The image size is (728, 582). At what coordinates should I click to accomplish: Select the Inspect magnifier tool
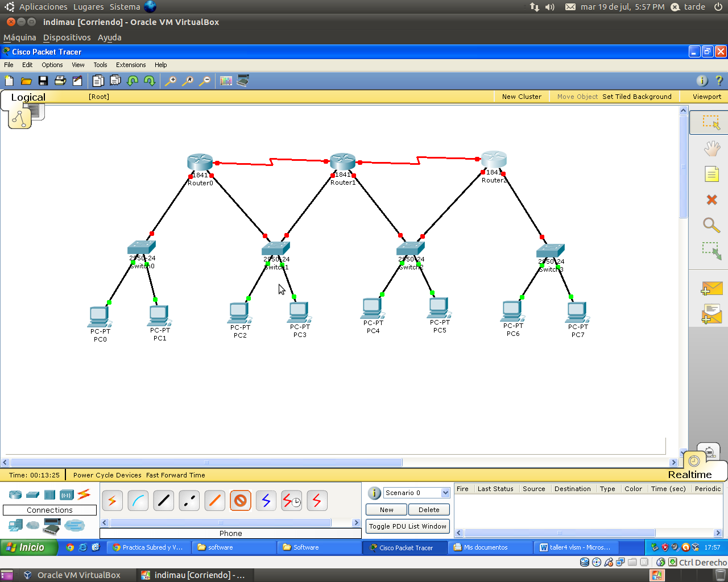712,225
